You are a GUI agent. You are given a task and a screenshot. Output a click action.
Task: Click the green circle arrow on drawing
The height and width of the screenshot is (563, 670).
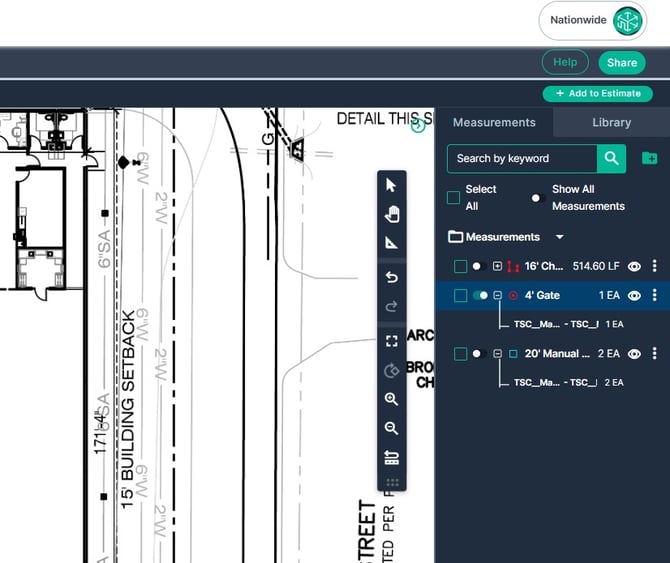click(x=418, y=125)
